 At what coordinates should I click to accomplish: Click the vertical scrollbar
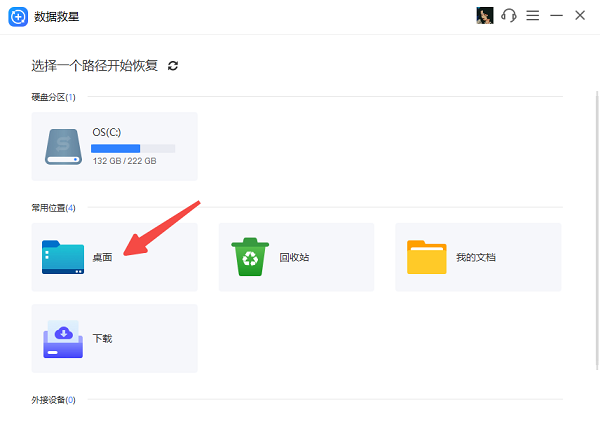tap(597, 230)
